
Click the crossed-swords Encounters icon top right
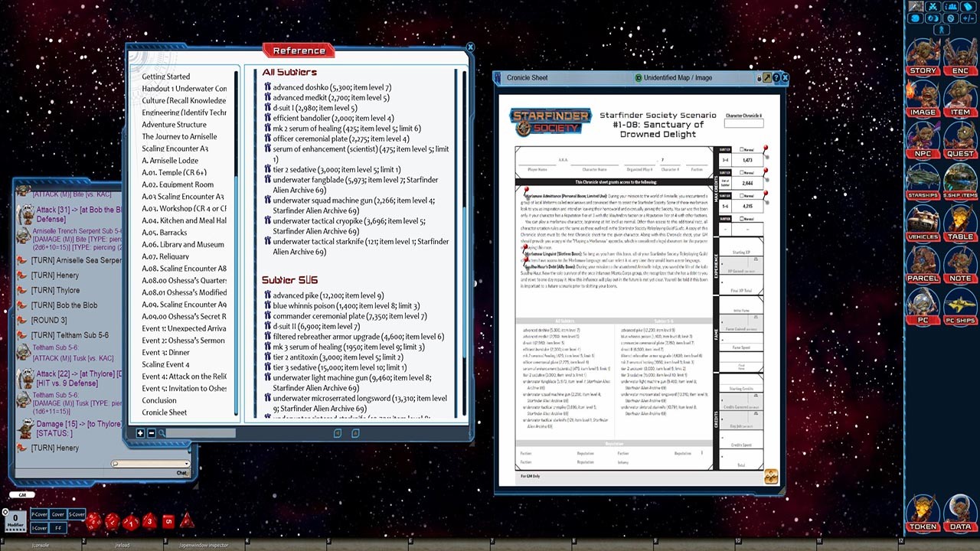pos(933,6)
